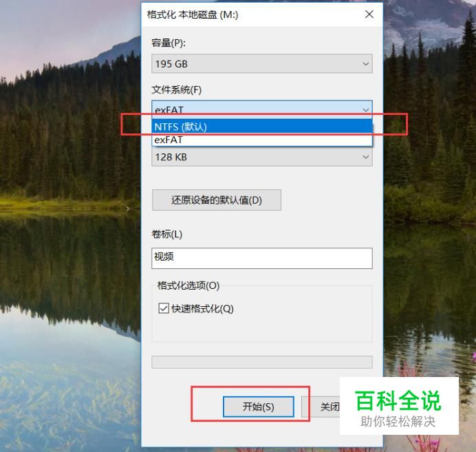Click the 快速格式化(Q) label text
Viewport: 476px width, 452px height.
click(202, 309)
